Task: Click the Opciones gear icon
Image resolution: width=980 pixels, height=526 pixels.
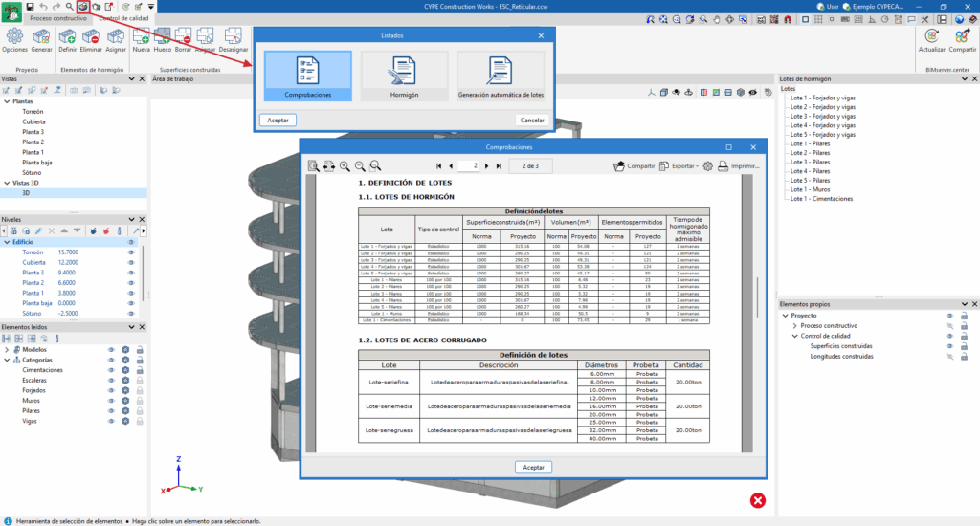Action: pyautogui.click(x=14, y=40)
